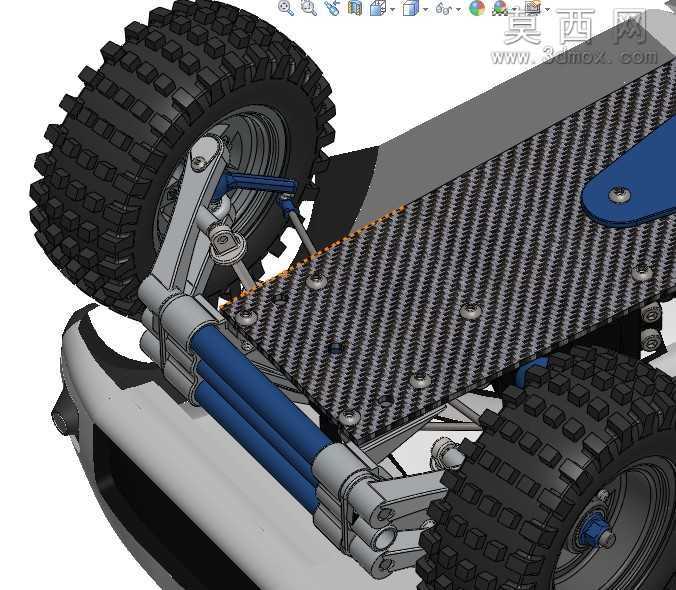Click the View Settings monitor icon
Viewport: 676px width, 590px height.
point(533,7)
